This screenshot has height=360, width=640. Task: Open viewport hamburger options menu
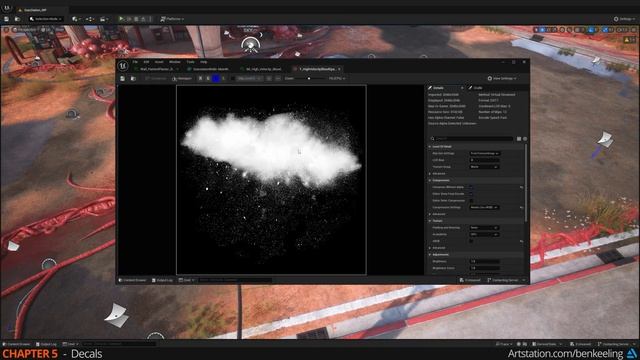point(6,30)
